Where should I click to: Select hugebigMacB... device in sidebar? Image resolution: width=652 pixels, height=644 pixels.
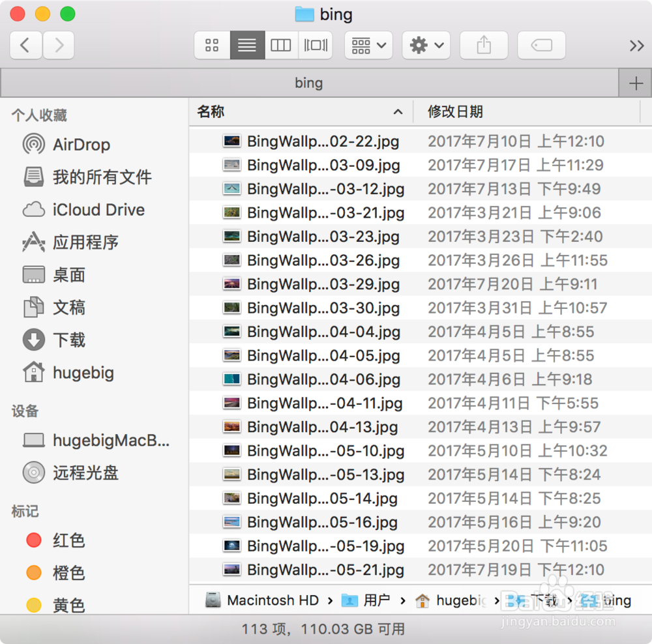click(96, 440)
